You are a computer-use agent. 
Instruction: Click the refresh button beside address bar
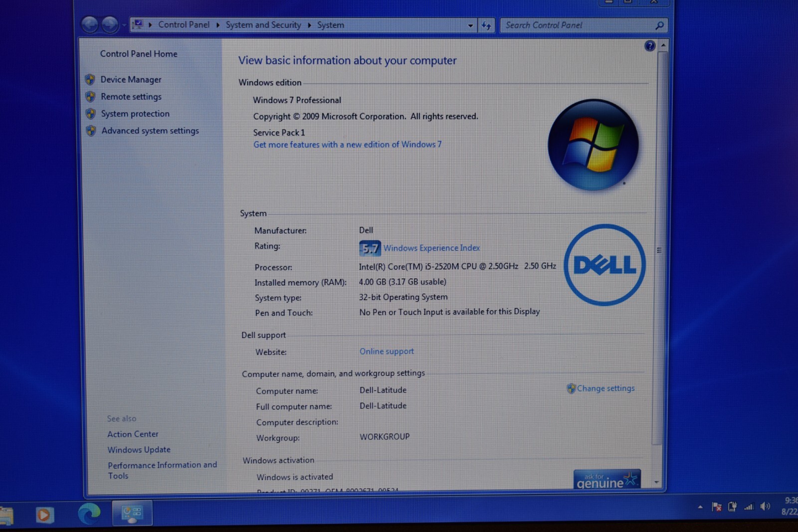coord(486,25)
